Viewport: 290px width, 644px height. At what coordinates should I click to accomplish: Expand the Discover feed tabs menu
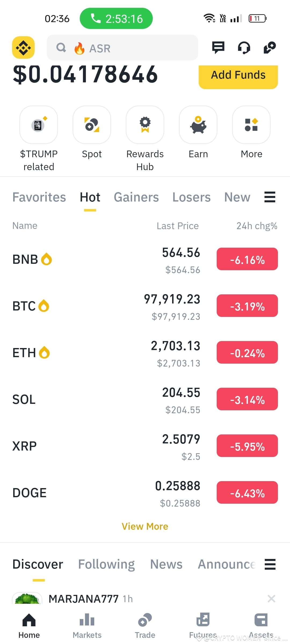270,564
